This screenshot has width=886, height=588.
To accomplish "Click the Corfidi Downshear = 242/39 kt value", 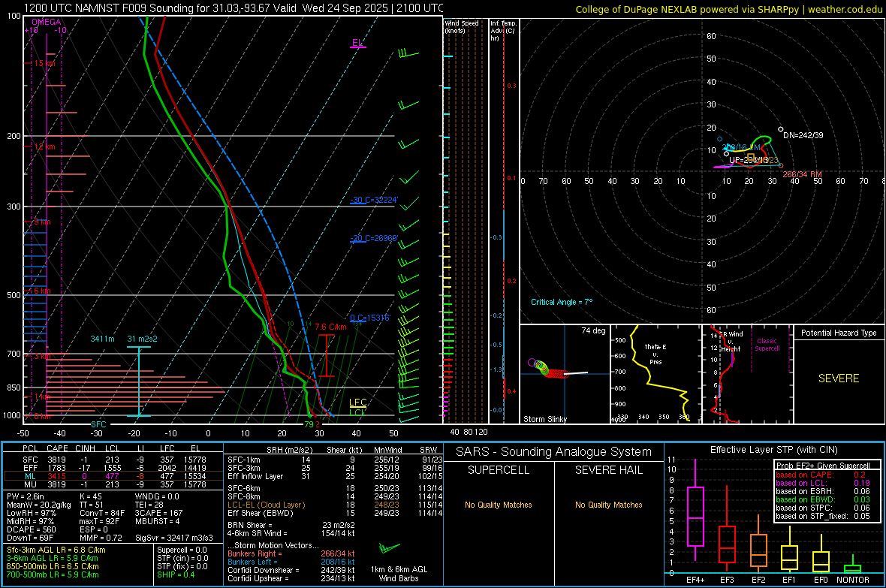I will point(291,570).
